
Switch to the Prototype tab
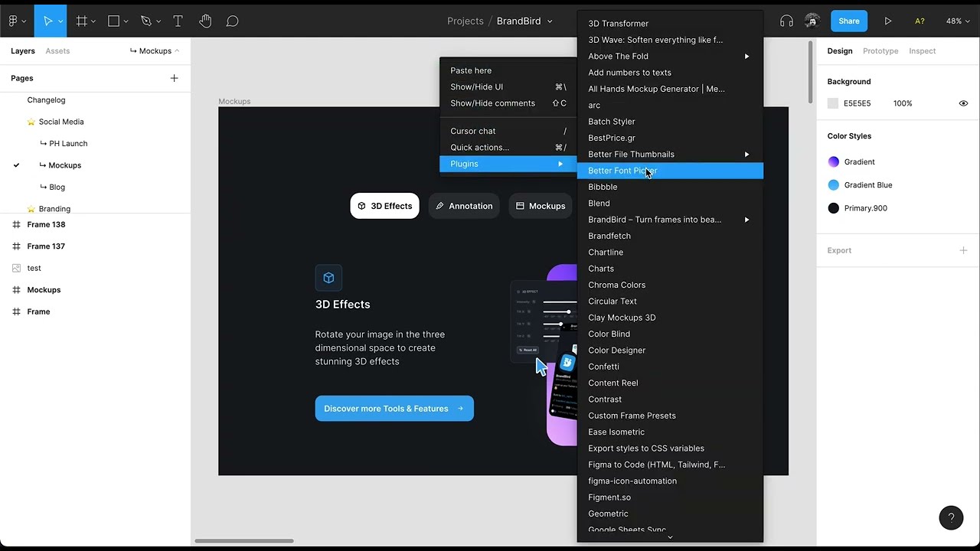click(880, 51)
